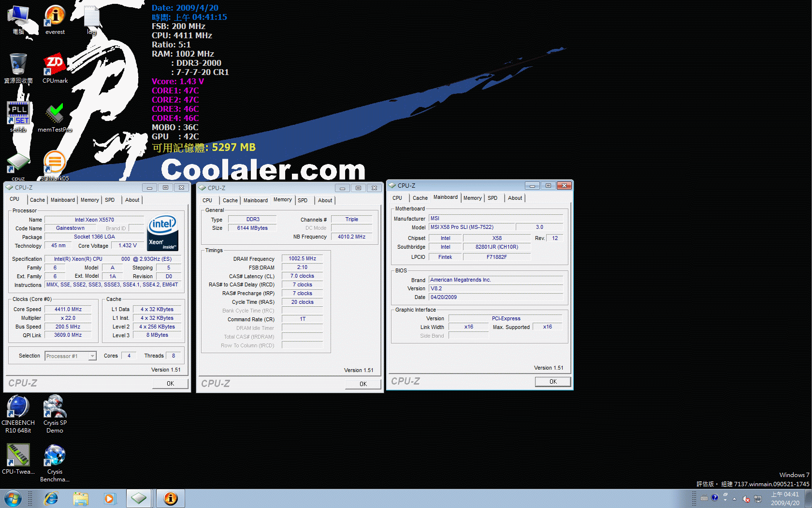The image size is (812, 508).
Task: Open the cpuz desktop shortcut
Action: [x=18, y=166]
